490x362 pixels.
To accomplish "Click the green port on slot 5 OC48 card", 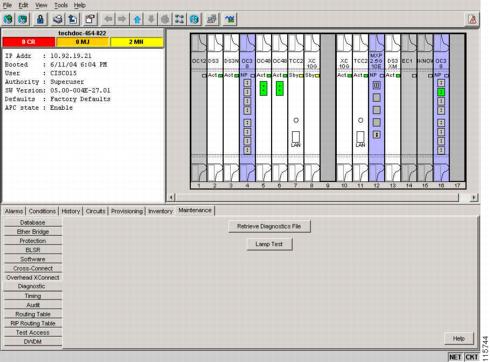I will click(x=263, y=88).
